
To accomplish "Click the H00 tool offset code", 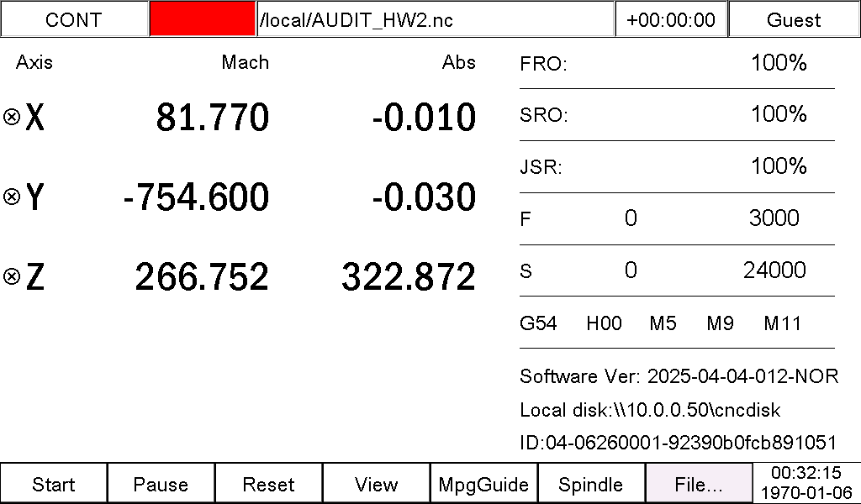I will 604,323.
